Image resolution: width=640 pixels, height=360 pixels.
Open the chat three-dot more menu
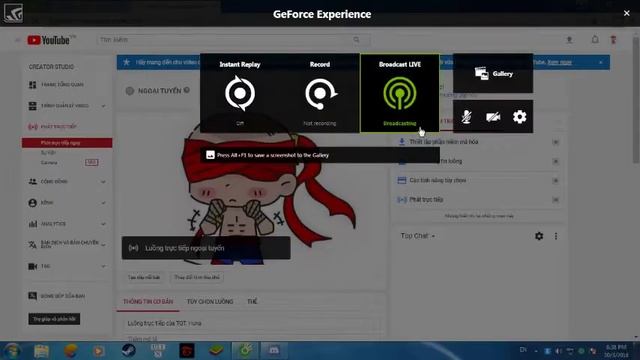coord(556,236)
